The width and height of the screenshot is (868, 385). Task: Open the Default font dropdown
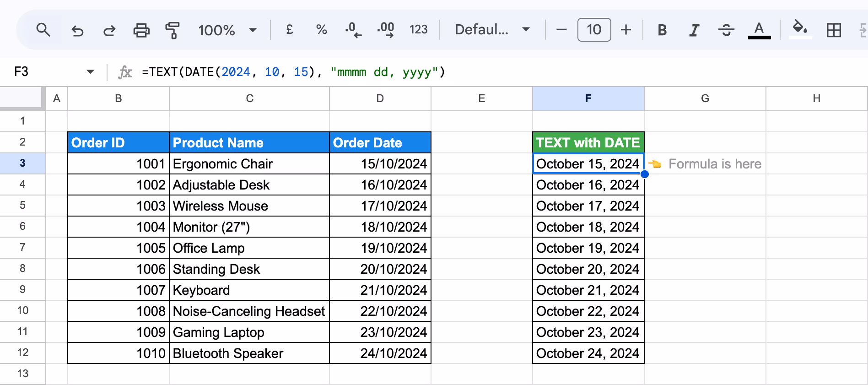(492, 30)
